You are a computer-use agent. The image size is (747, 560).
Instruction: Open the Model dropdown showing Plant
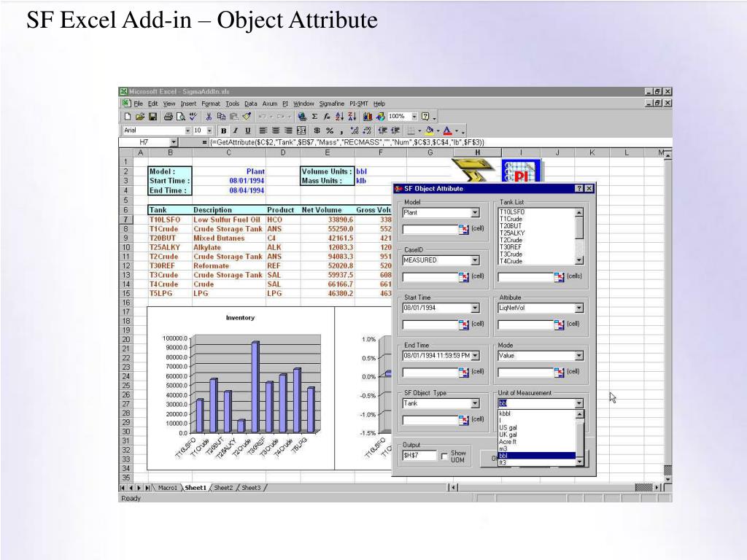tap(475, 213)
